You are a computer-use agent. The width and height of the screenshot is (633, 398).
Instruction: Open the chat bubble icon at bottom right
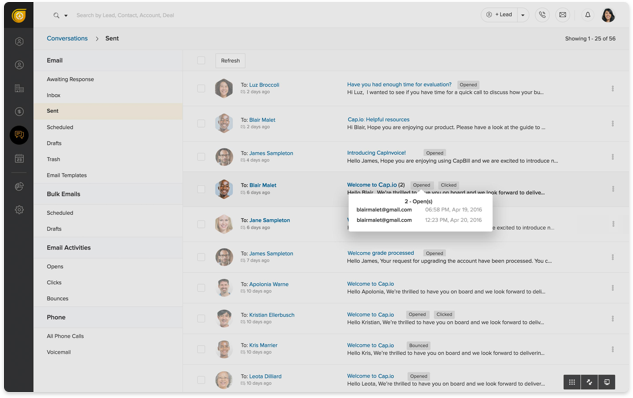[x=607, y=382]
